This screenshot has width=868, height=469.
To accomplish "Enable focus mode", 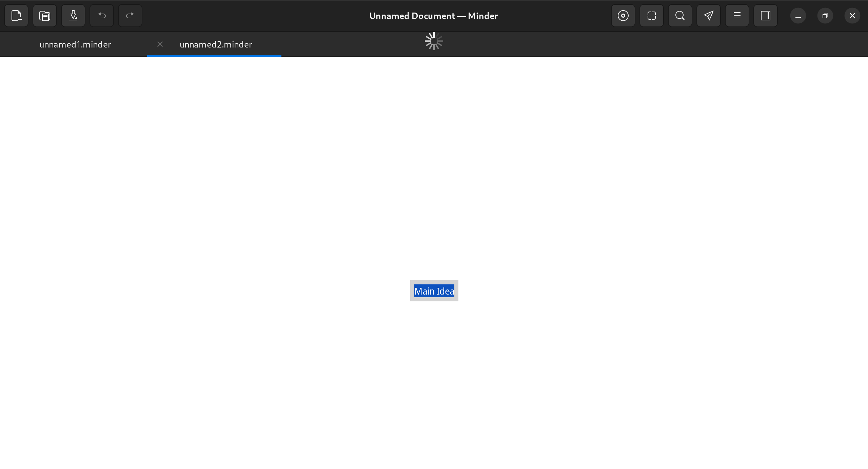I will [623, 16].
